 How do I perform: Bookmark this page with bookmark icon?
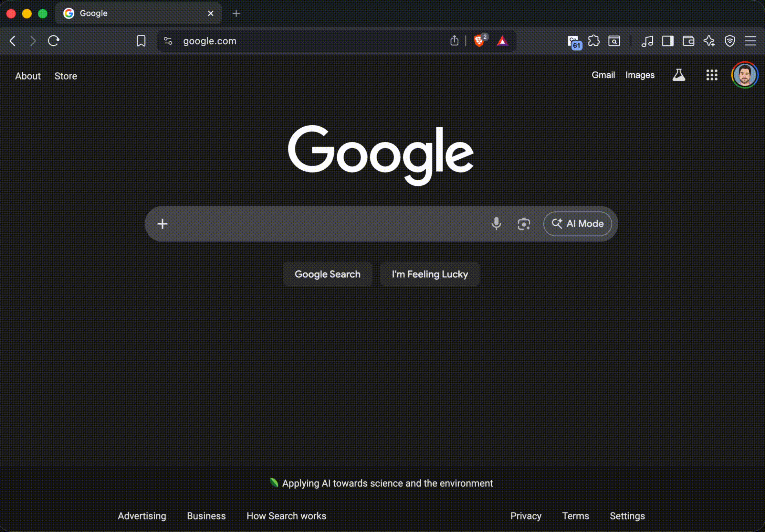pyautogui.click(x=141, y=41)
